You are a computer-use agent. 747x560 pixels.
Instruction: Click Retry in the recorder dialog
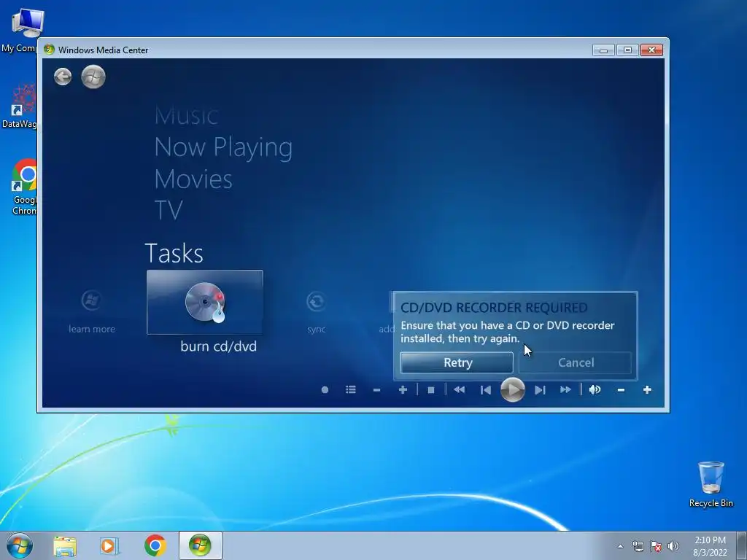[457, 363]
